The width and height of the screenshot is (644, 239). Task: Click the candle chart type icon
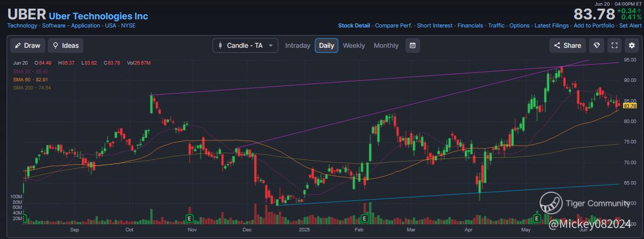pyautogui.click(x=220, y=45)
